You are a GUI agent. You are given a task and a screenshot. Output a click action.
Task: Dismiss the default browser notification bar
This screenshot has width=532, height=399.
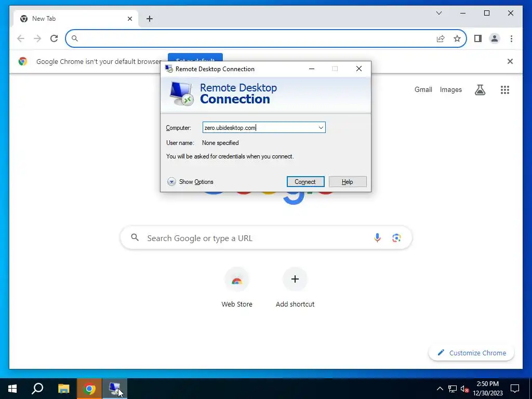510,61
